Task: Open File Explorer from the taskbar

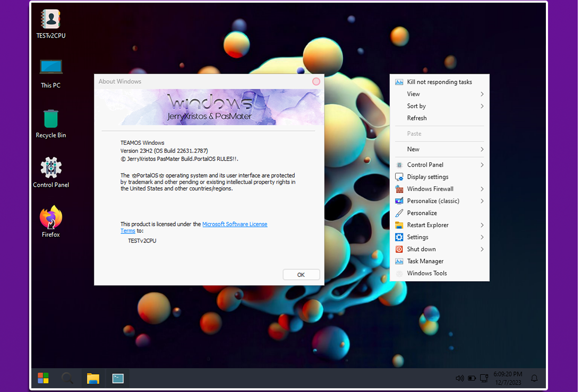Action: point(93,378)
